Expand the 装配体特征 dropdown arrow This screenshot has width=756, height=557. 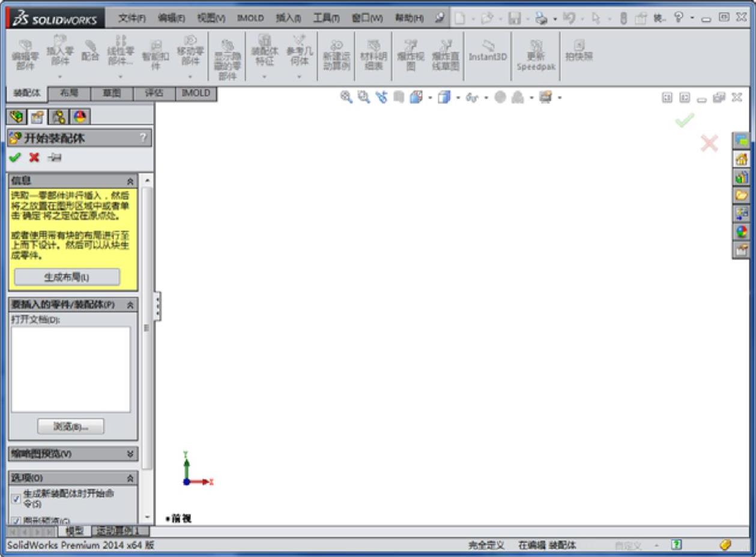click(x=264, y=77)
